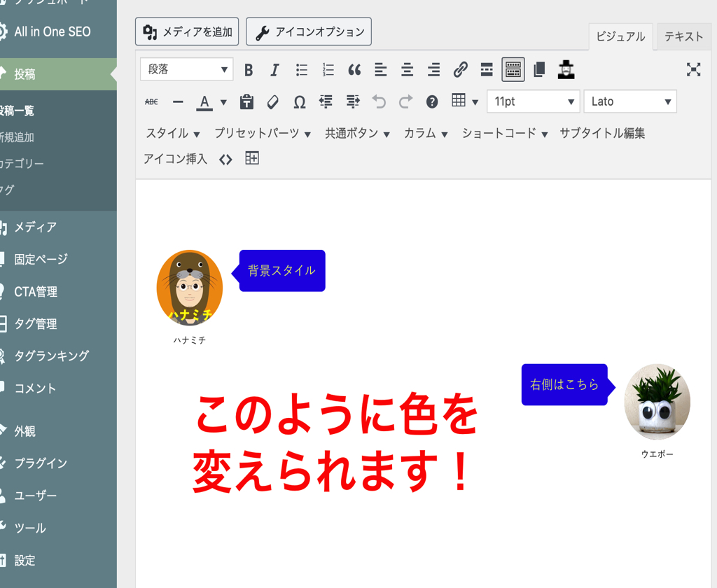Open the スタイル menu
The width and height of the screenshot is (717, 588).
tap(173, 133)
